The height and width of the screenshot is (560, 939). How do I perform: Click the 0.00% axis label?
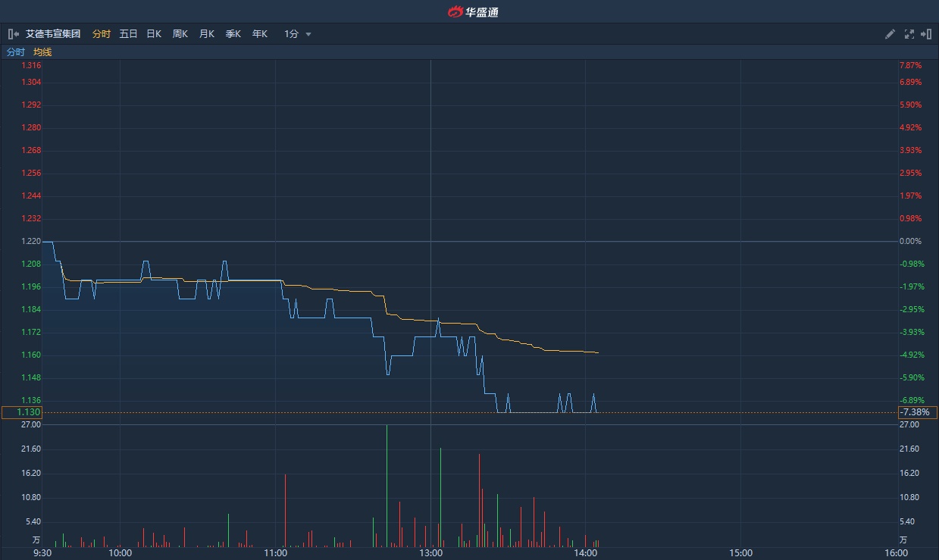tap(910, 241)
